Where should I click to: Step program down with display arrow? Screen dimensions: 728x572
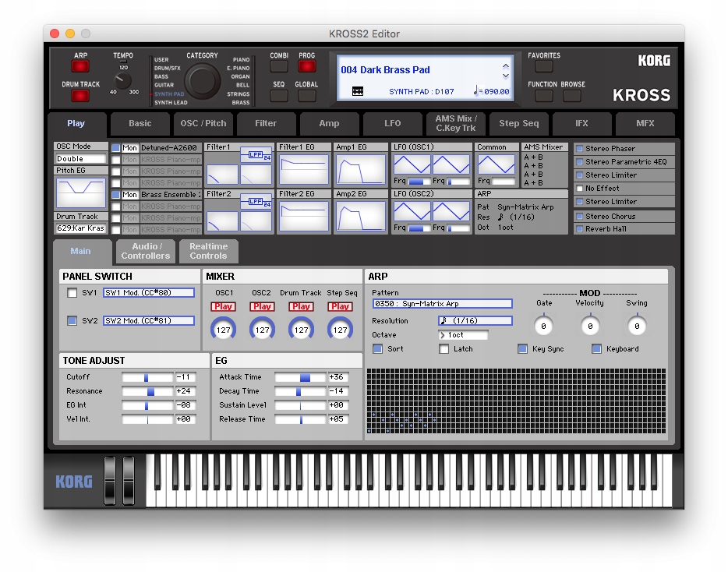506,76
